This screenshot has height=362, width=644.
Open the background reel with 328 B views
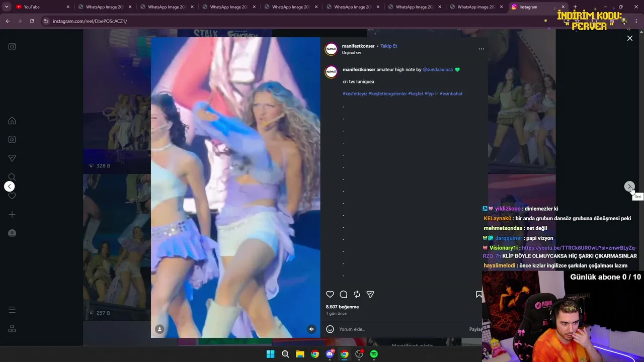pyautogui.click(x=117, y=101)
